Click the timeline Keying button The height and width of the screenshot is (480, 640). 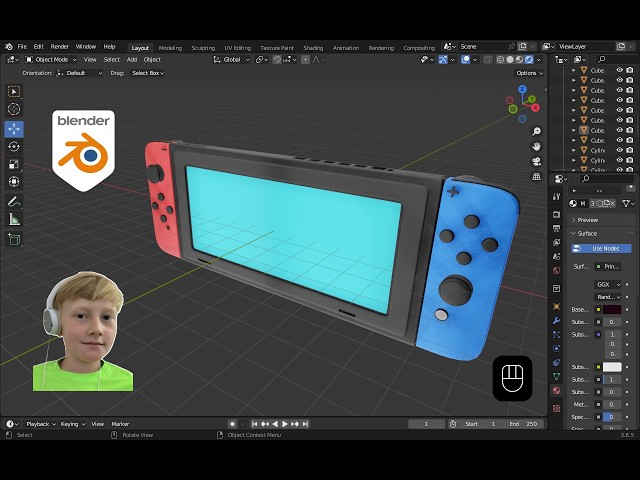coord(72,424)
